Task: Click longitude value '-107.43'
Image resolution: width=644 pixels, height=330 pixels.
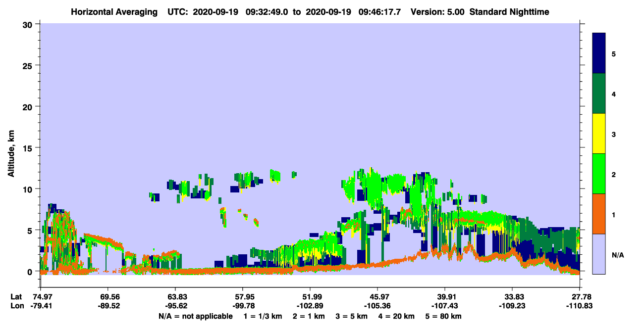Action: point(445,306)
